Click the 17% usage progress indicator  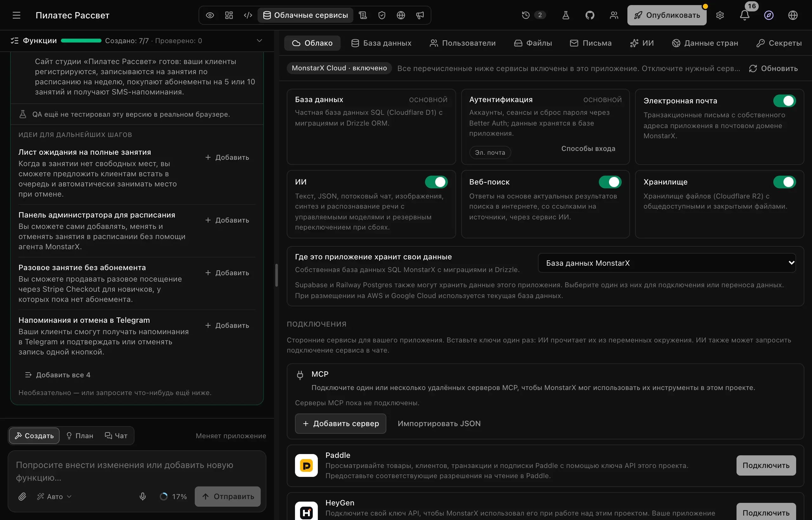(173, 496)
